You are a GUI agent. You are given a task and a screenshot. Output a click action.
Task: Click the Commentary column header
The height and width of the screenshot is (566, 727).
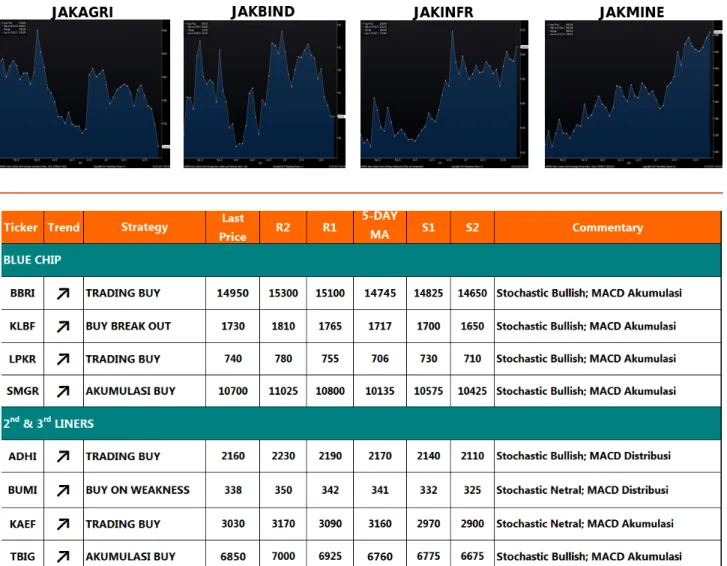click(607, 227)
